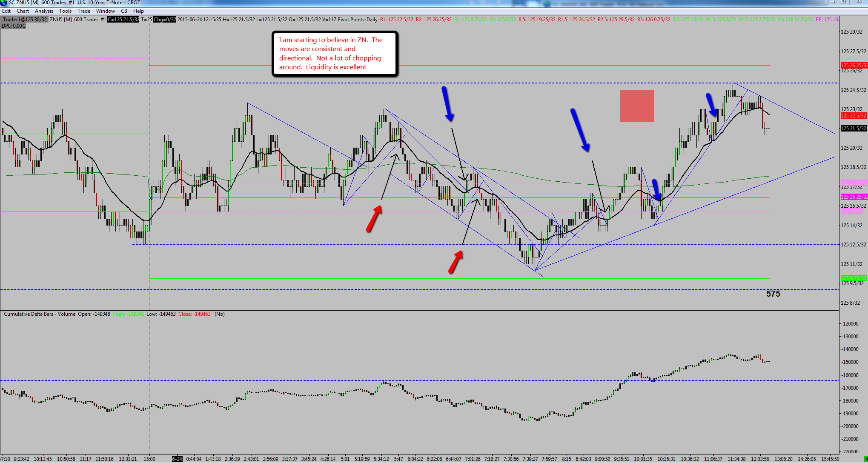The image size is (868, 463).
Task: Click the 'DPL: 0.00C' profit/loss label
Action: [14, 26]
